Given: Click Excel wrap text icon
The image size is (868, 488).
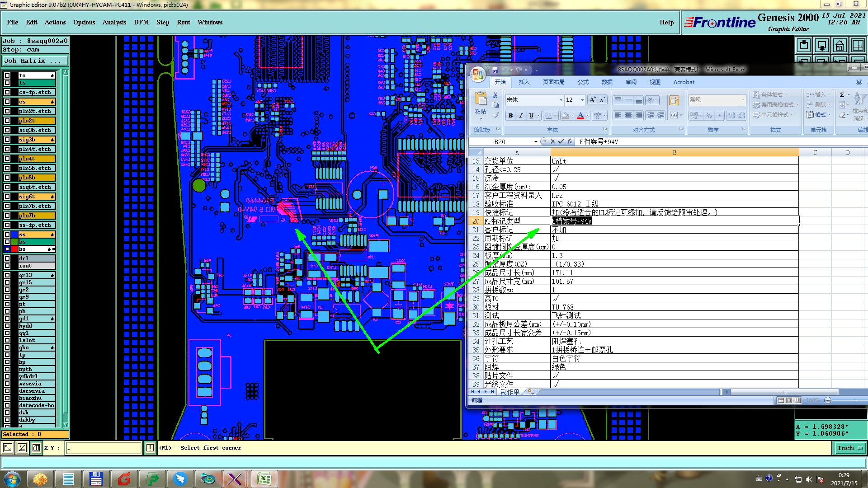Looking at the screenshot, I should pos(674,100).
